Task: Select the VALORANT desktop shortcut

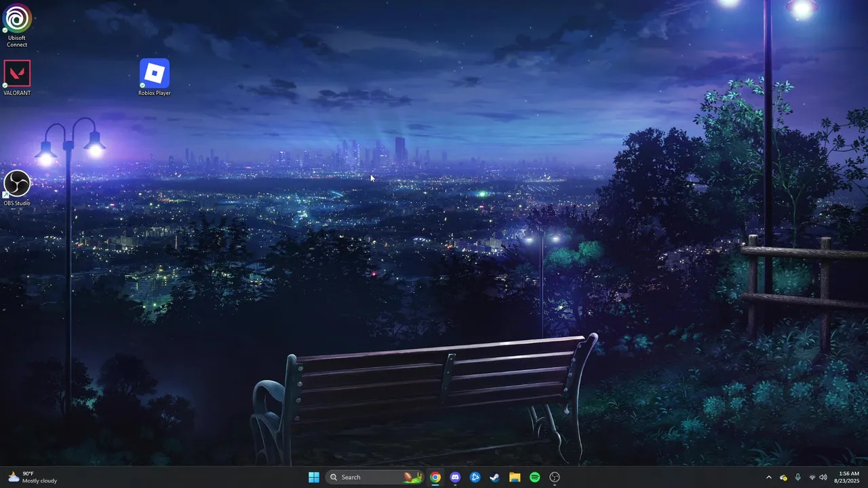Action: pyautogui.click(x=17, y=78)
